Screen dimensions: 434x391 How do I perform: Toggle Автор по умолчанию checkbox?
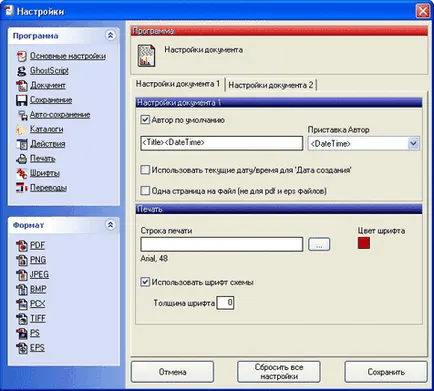pyautogui.click(x=145, y=120)
